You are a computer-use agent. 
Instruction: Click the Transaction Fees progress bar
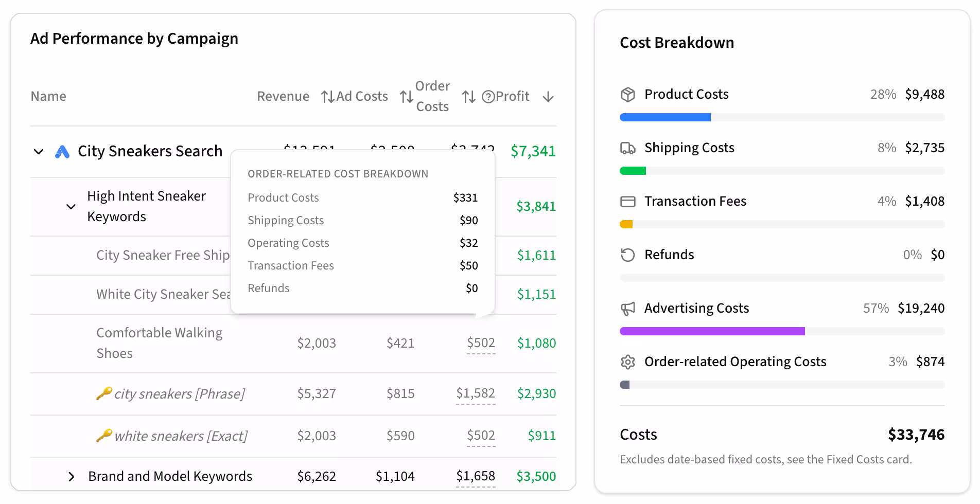click(782, 224)
